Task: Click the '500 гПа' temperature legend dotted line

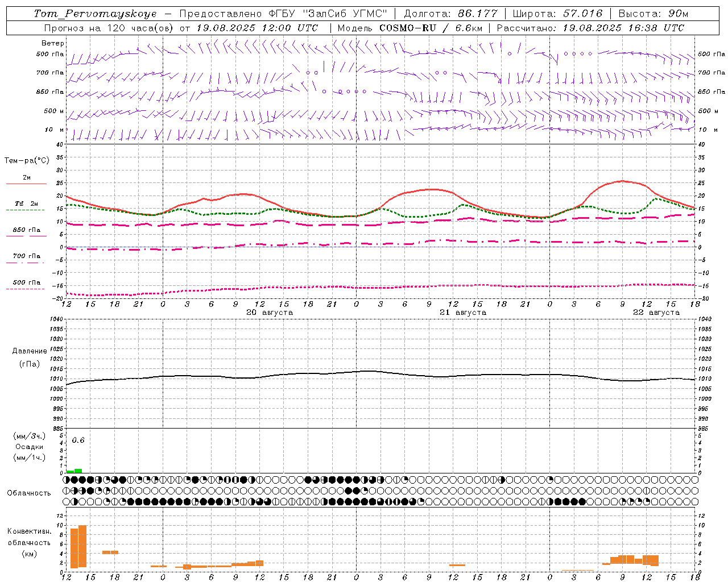Action: (25, 289)
